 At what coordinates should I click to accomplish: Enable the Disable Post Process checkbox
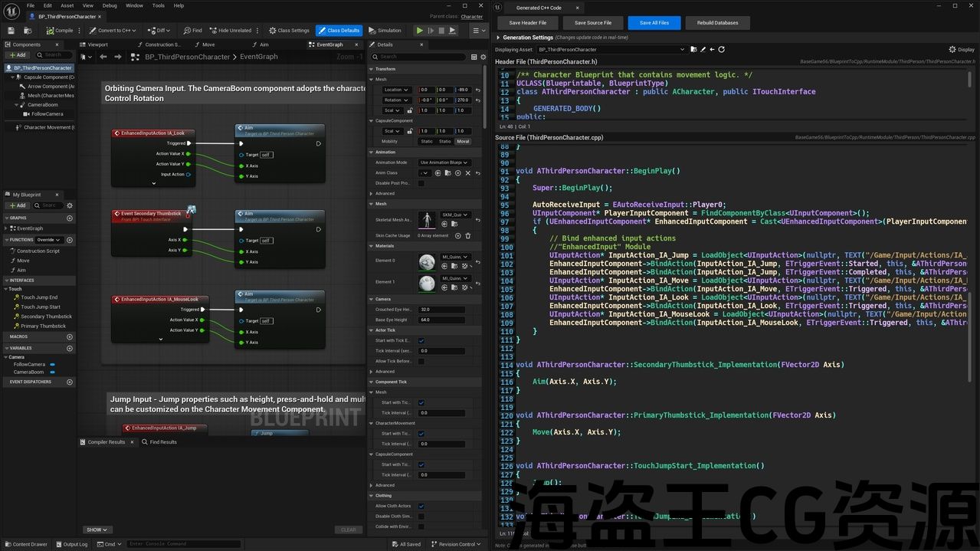[x=421, y=183]
